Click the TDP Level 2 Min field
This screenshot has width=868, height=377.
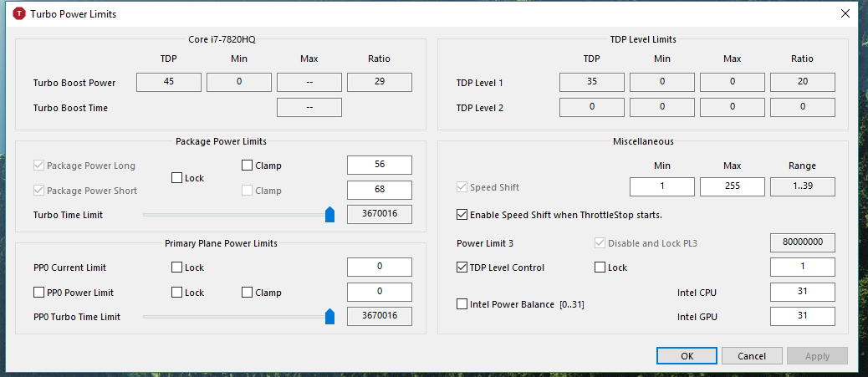(x=662, y=107)
